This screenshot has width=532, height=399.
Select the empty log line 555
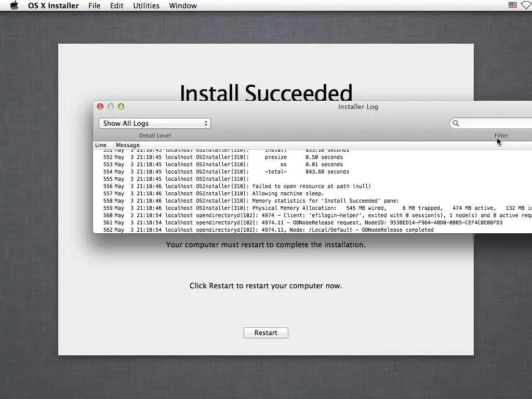(312, 179)
